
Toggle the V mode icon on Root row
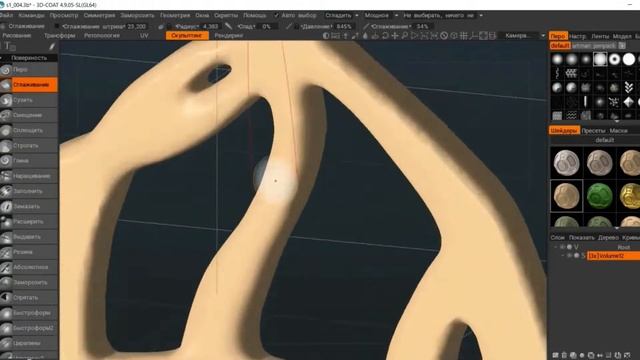(x=576, y=247)
